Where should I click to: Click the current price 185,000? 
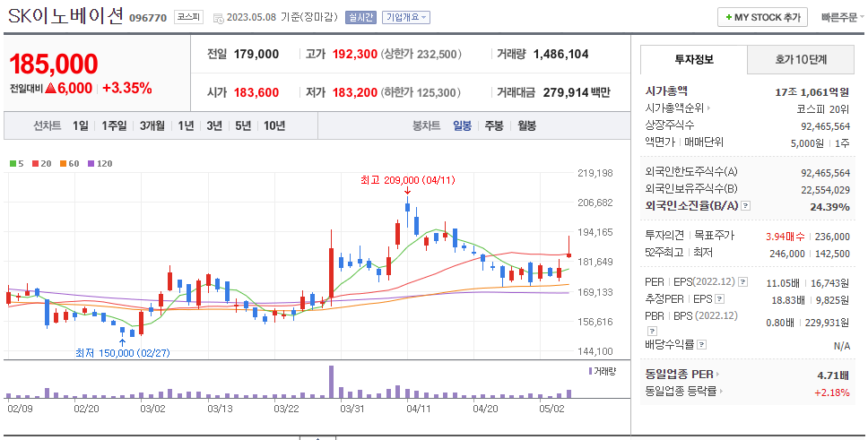tap(54, 65)
